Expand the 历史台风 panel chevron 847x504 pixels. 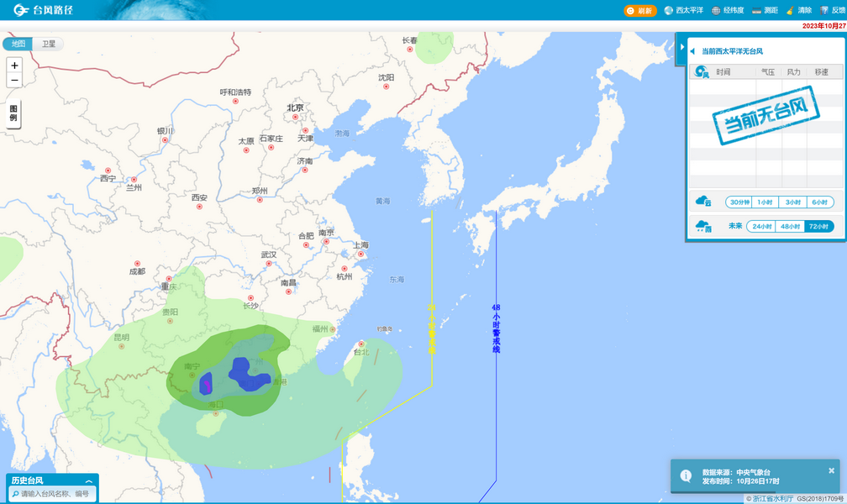click(x=88, y=481)
